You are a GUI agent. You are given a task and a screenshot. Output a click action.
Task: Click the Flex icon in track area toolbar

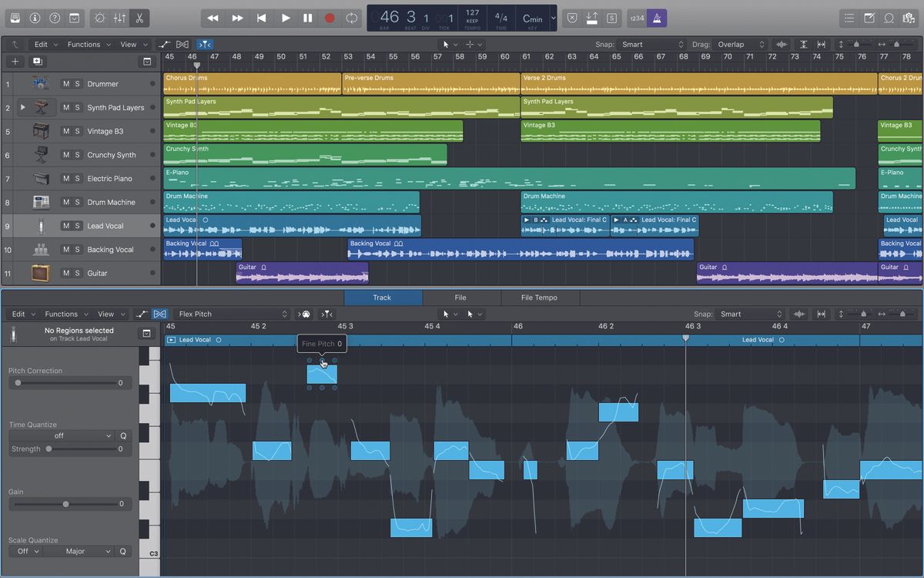[182, 44]
